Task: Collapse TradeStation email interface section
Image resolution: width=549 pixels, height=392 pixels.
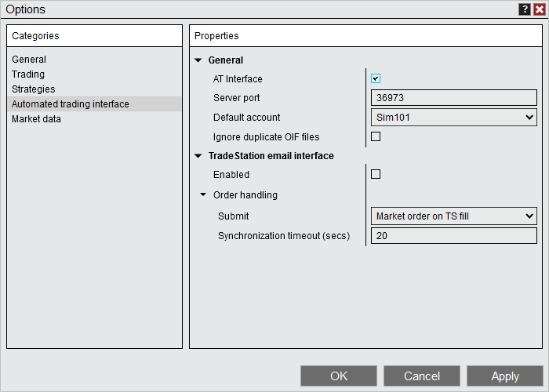Action: coord(198,156)
